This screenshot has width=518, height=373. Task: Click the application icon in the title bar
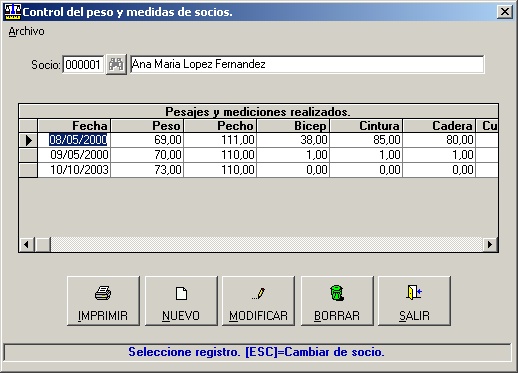(x=12, y=12)
